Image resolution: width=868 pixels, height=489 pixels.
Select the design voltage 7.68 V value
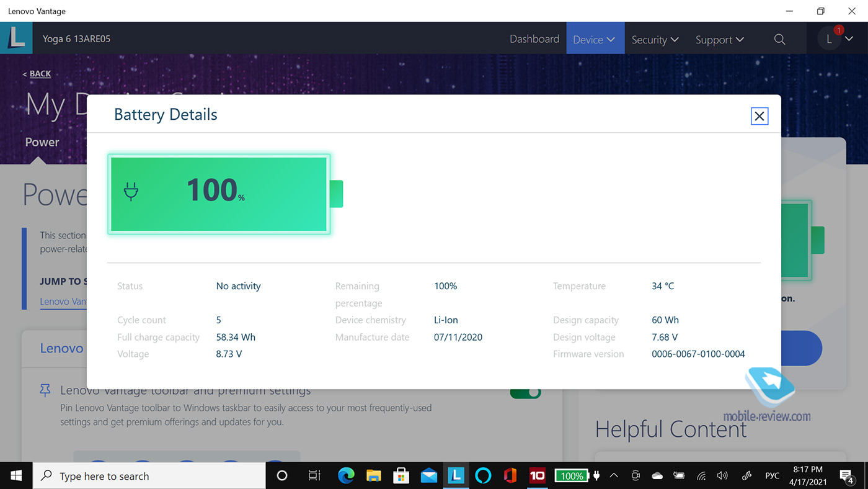tap(665, 337)
